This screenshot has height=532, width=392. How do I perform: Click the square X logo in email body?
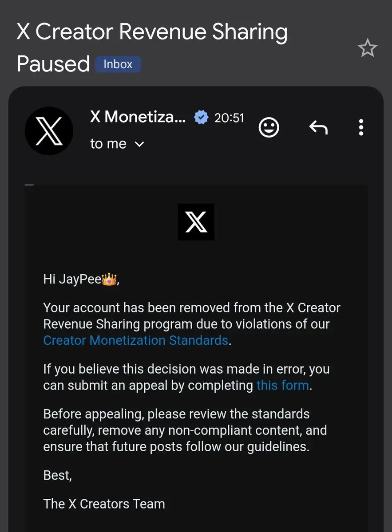(x=196, y=222)
